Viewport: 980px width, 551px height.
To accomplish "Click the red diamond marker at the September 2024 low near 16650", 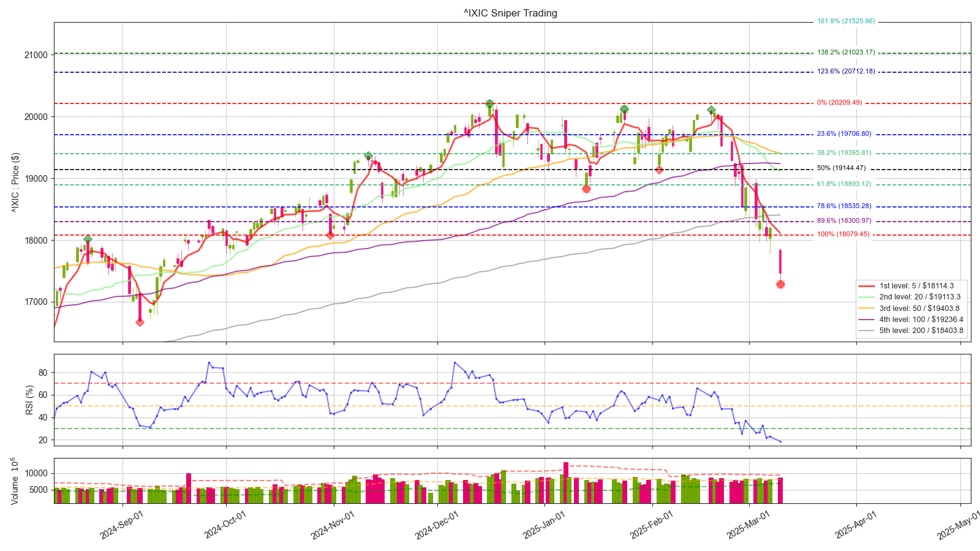I will (x=140, y=322).
